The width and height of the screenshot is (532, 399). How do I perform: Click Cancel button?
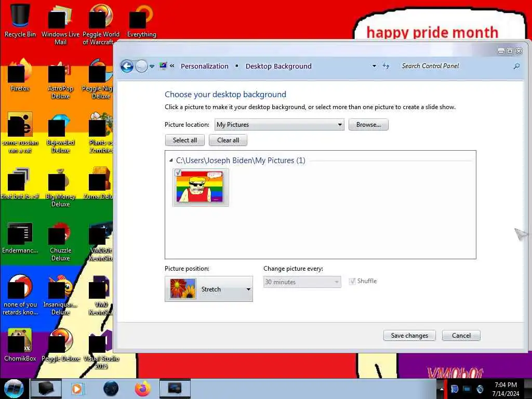coord(461,336)
